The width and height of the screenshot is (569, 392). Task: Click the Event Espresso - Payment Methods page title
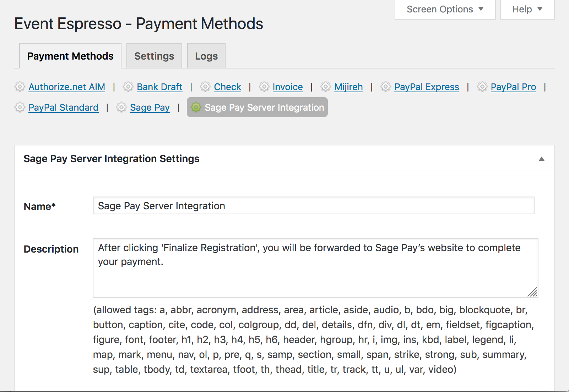(x=139, y=24)
